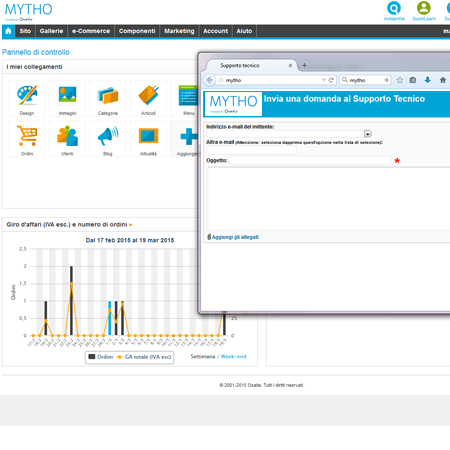The image size is (450, 450).
Task: Toggle CA totale series in chart legend
Action: (144, 357)
